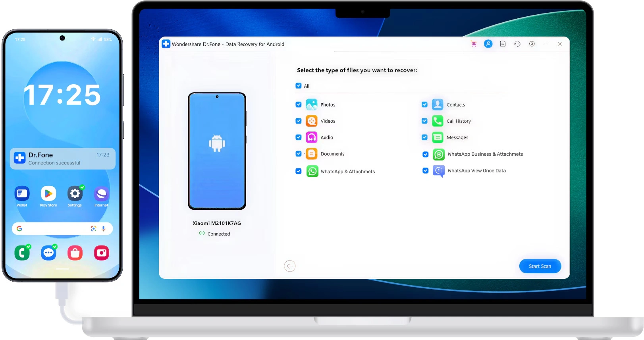
Task: Open the shopping cart icon in title bar
Action: 473,44
